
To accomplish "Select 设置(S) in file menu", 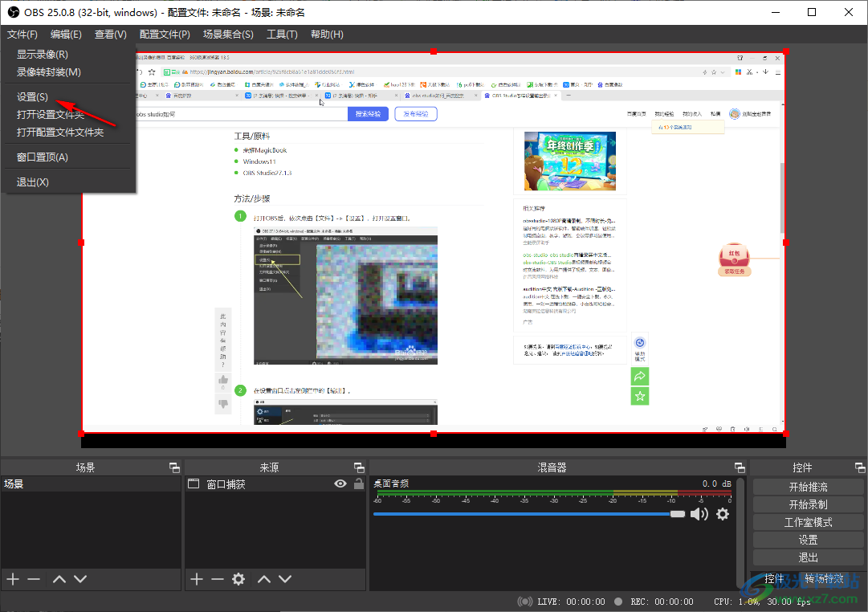I will point(68,97).
